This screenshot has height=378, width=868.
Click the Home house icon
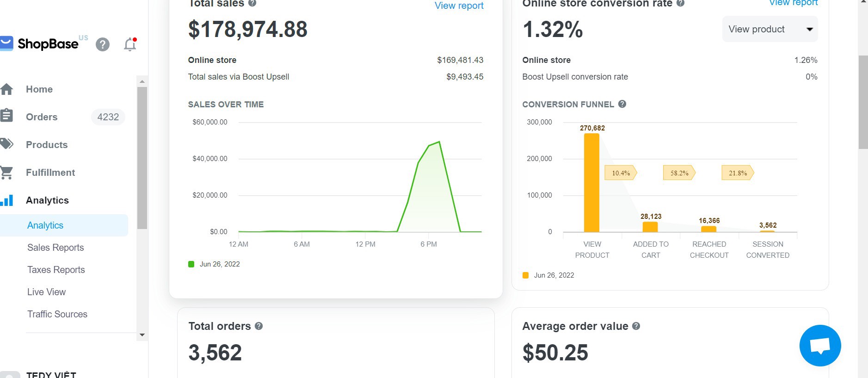click(x=6, y=89)
